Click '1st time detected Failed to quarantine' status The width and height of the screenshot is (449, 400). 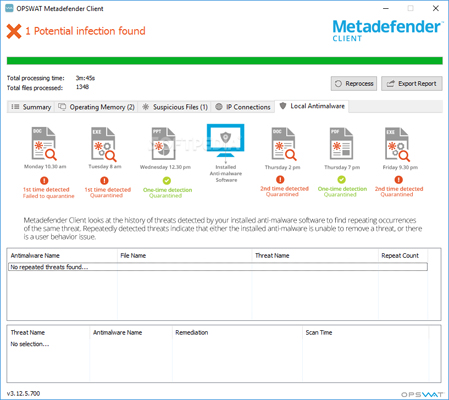[x=48, y=193]
